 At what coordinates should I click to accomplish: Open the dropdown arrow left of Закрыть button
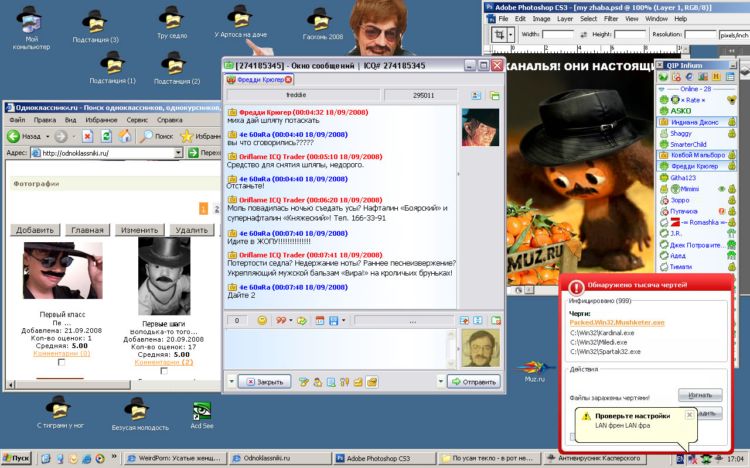click(x=232, y=381)
